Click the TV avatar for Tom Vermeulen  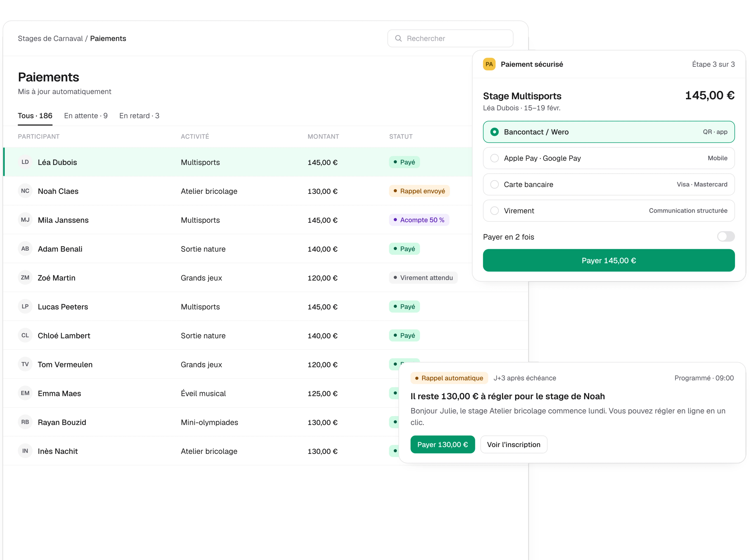pyautogui.click(x=25, y=364)
